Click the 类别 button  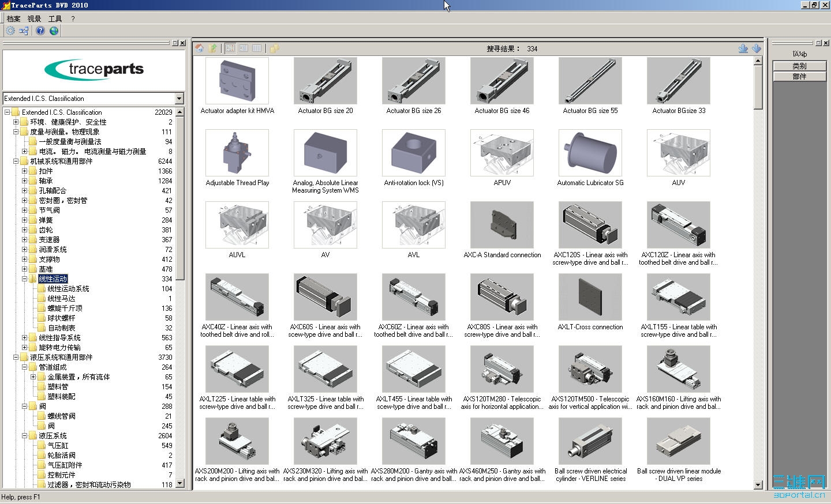(x=799, y=66)
